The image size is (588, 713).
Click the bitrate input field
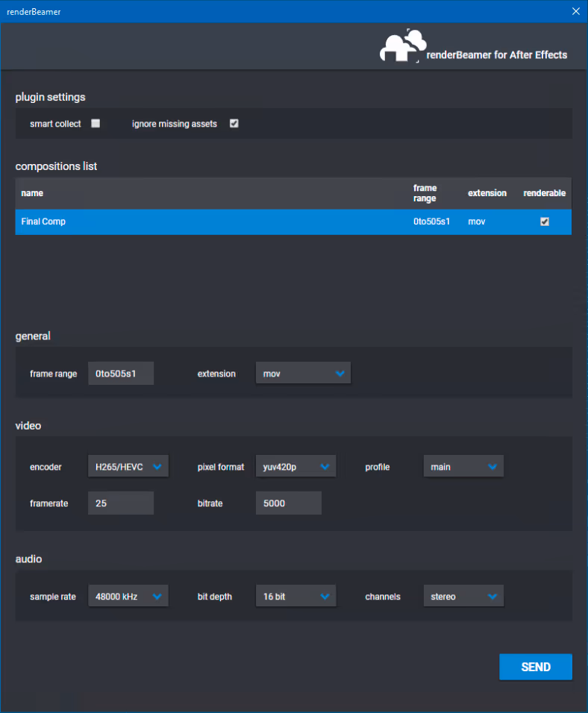tap(289, 503)
